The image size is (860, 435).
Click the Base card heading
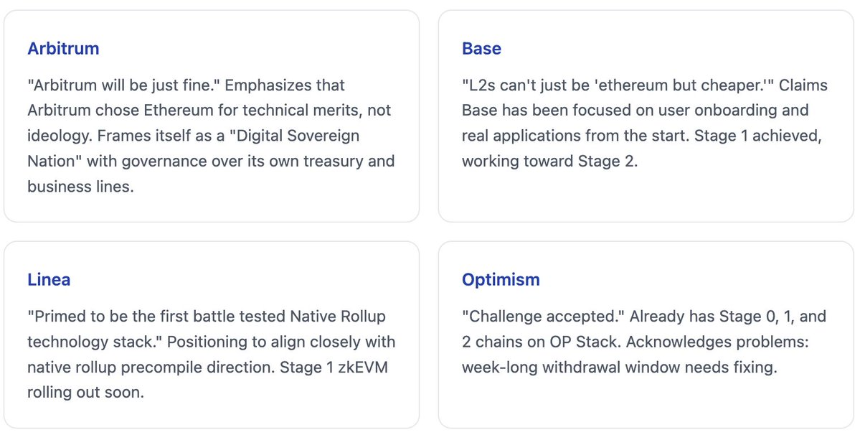tap(481, 48)
